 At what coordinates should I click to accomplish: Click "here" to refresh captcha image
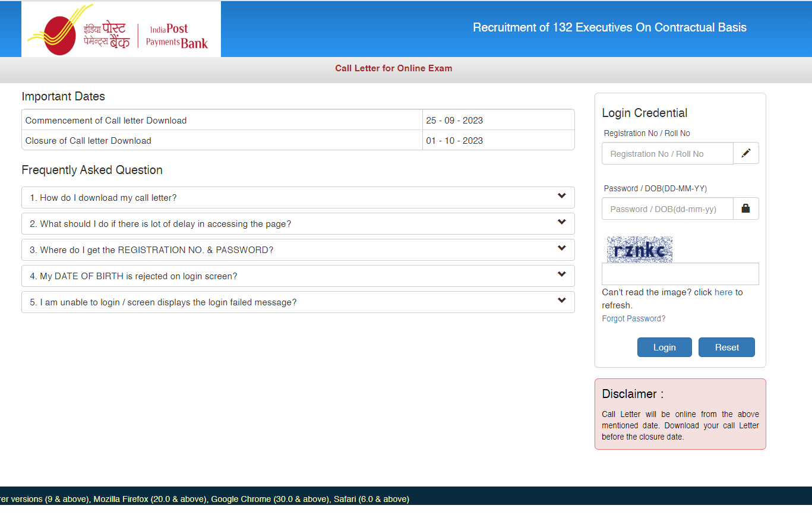[723, 292]
